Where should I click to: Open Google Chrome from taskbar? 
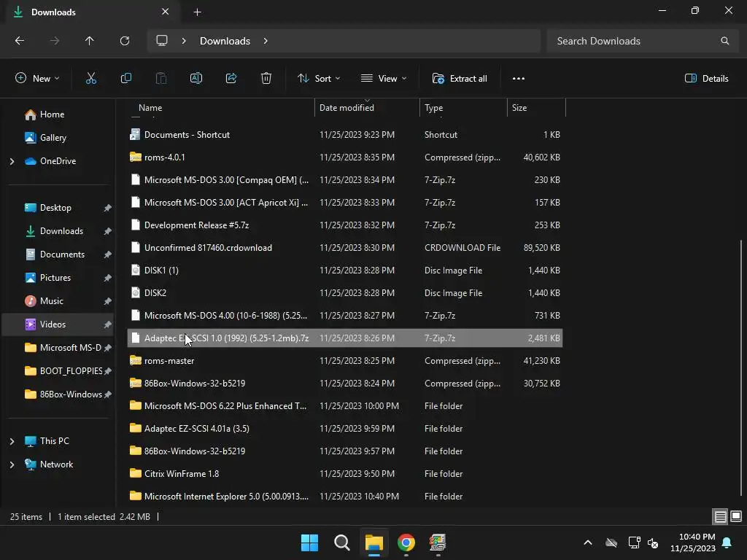coord(406,542)
